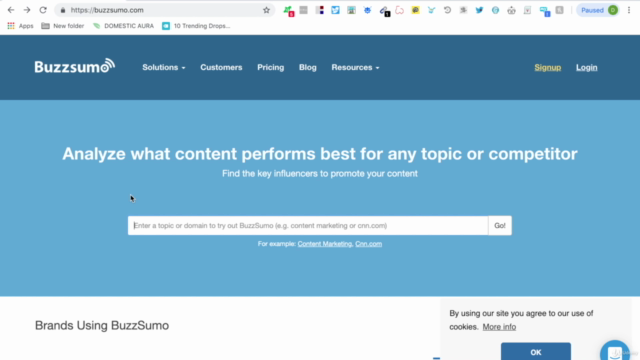Click the gray K extension icon
The width and height of the screenshot is (640, 360).
(559, 10)
